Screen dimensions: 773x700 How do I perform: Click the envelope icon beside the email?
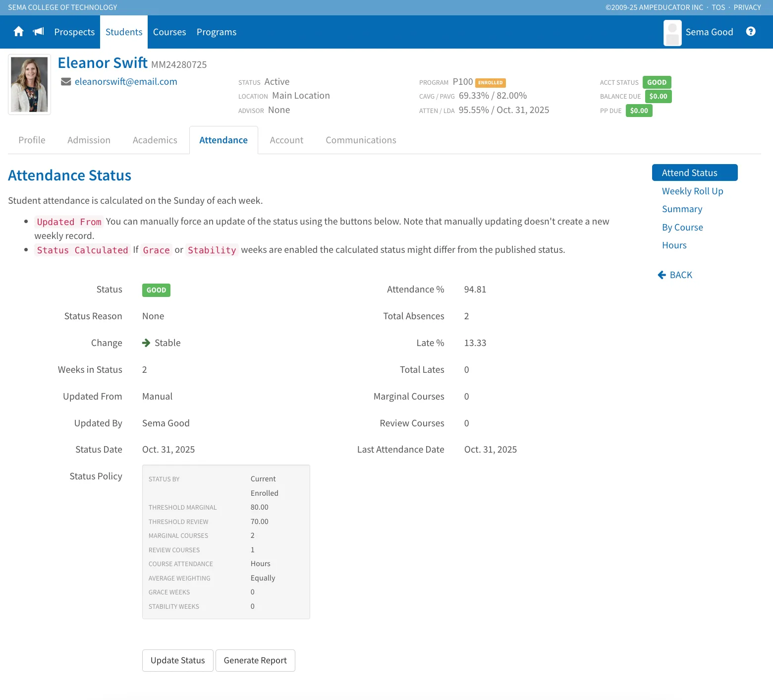click(66, 82)
